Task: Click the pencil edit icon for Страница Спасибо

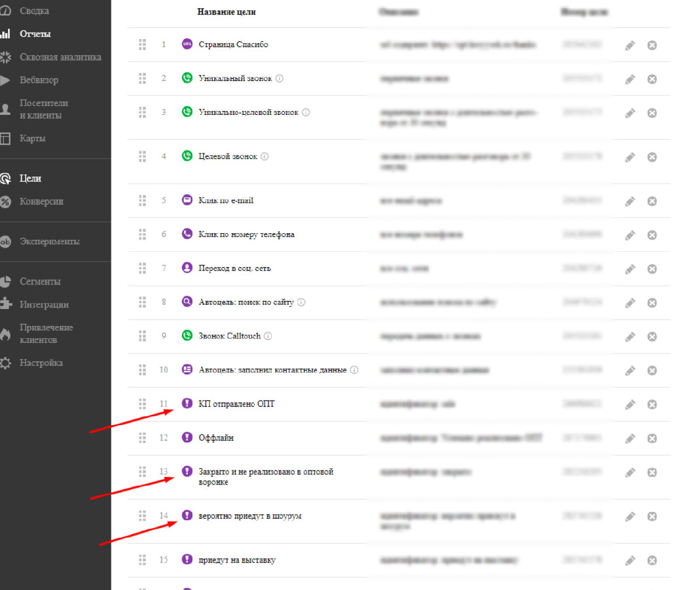Action: [630, 45]
